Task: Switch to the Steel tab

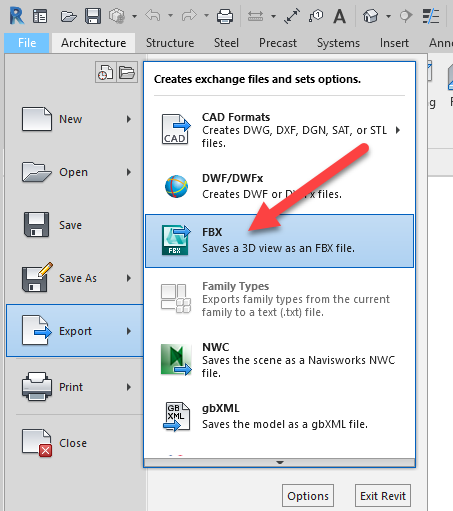Action: (226, 43)
